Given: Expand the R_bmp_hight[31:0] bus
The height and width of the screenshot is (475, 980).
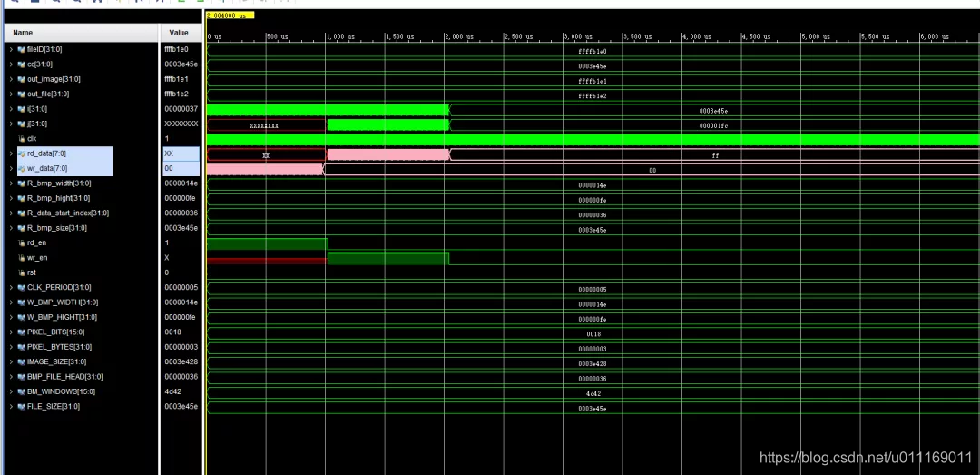Looking at the screenshot, I should [11, 198].
